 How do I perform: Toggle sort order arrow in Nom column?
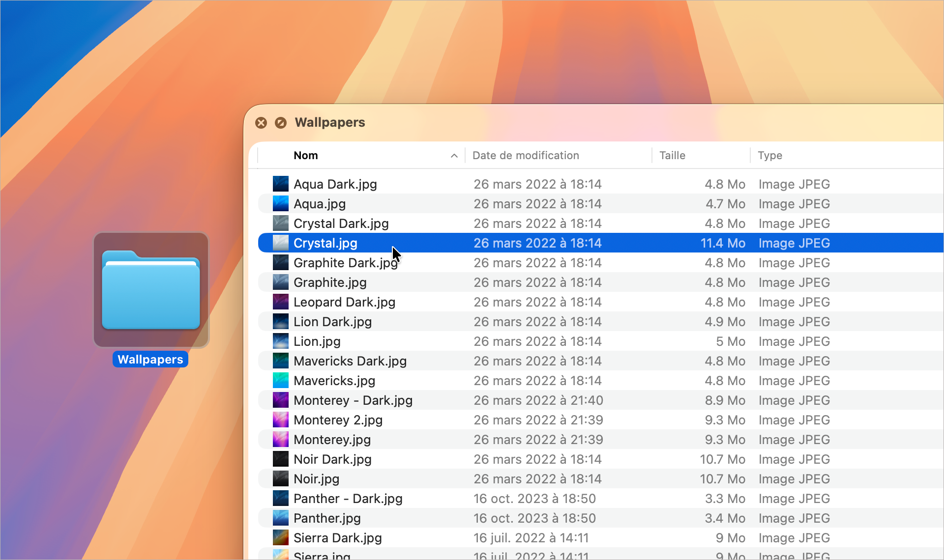[454, 156]
